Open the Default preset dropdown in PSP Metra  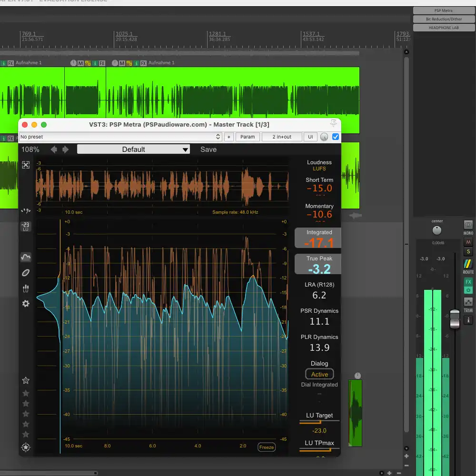(x=134, y=149)
